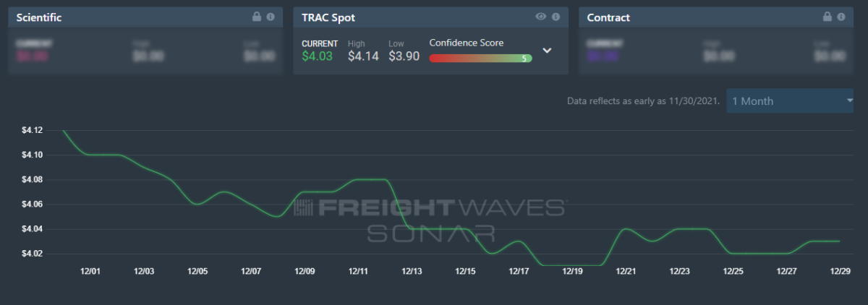Click the High value $4.14
868x305 pixels.
tap(363, 56)
